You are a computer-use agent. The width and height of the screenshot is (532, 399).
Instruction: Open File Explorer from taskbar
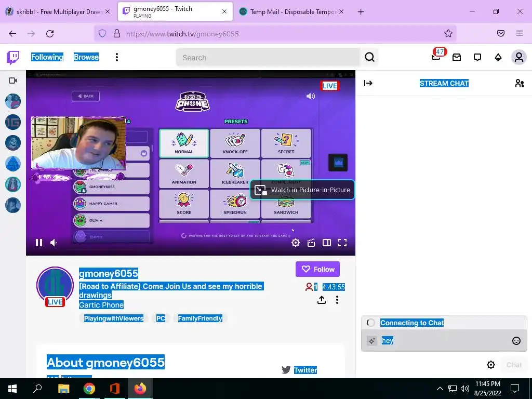pos(63,389)
